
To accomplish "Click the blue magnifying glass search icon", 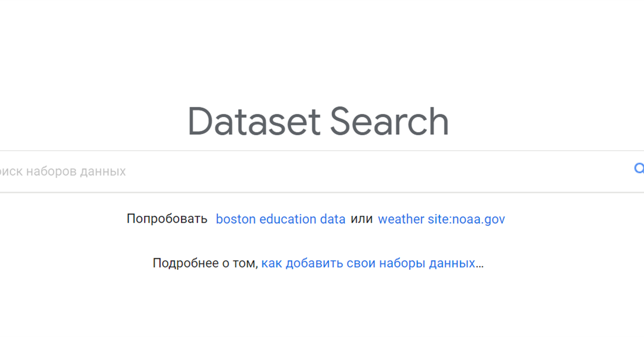I will (639, 169).
